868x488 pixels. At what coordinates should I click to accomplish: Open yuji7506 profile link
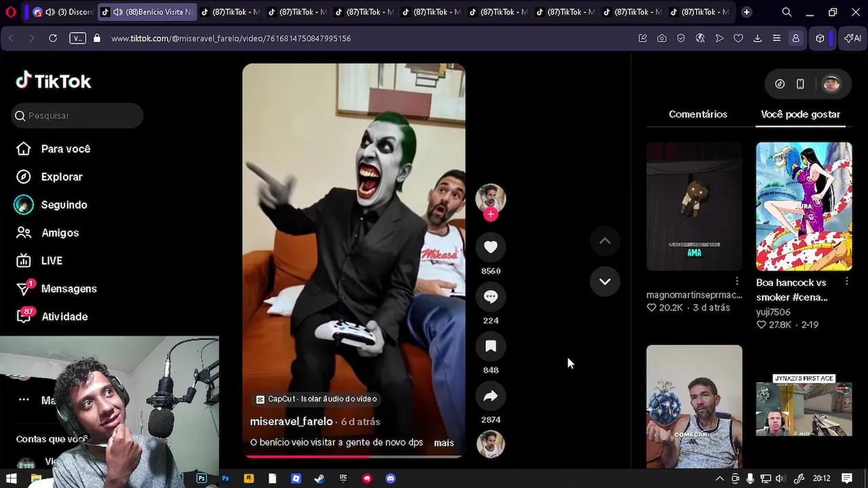coord(773,312)
